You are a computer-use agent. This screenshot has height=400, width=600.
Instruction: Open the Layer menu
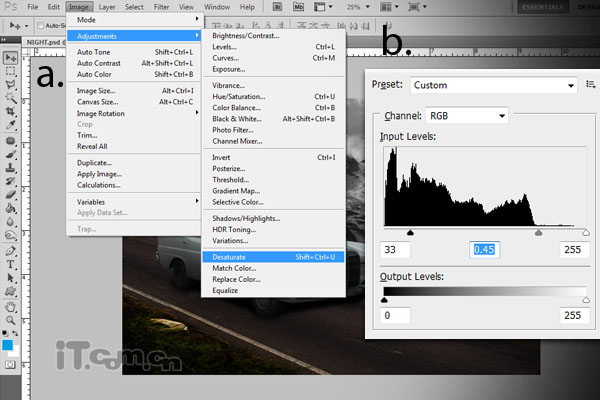[x=106, y=7]
